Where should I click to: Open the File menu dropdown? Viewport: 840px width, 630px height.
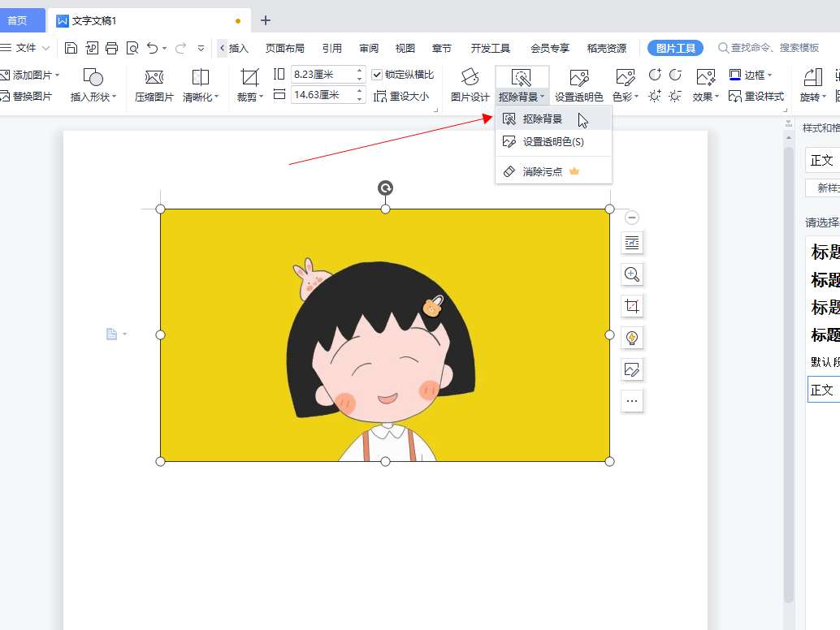coord(25,48)
